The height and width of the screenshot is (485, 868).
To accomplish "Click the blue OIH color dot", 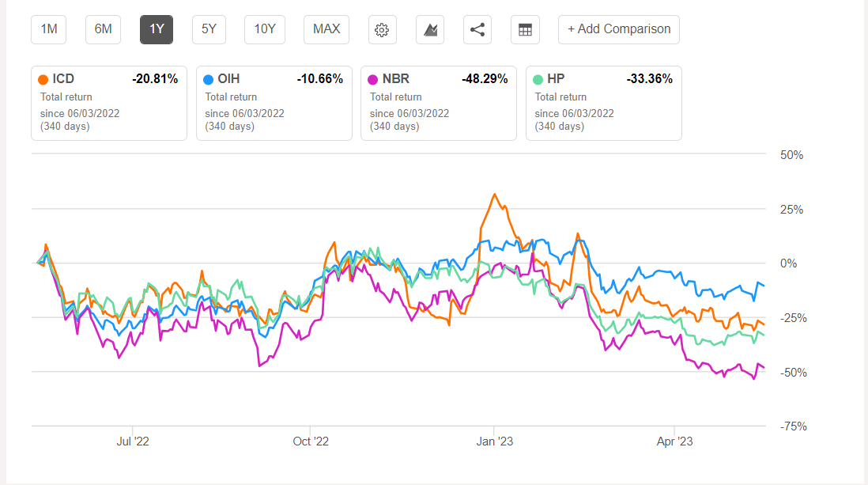I will coord(208,79).
